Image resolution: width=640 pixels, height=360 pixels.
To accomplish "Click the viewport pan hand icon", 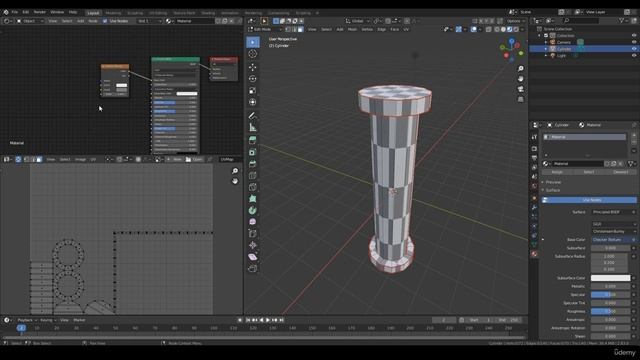I will pyautogui.click(x=520, y=79).
